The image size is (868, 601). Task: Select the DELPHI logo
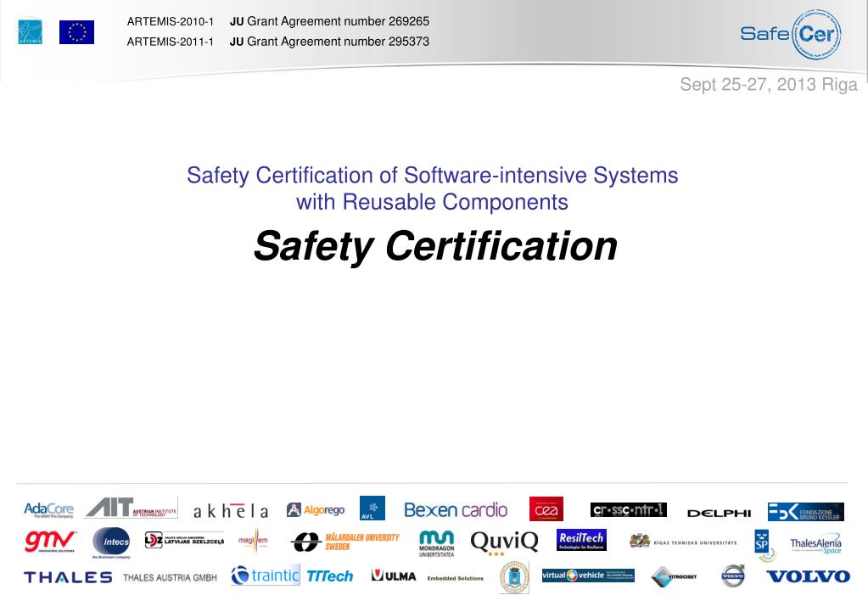[719, 514]
